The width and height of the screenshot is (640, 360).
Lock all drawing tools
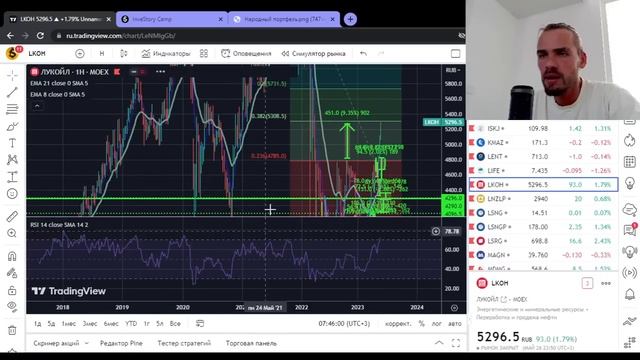[x=12, y=290]
